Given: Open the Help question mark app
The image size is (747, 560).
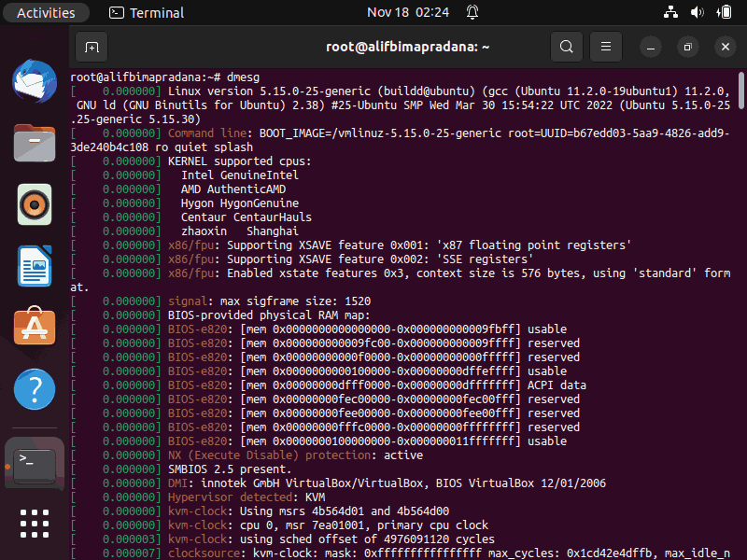Looking at the screenshot, I should [x=35, y=389].
